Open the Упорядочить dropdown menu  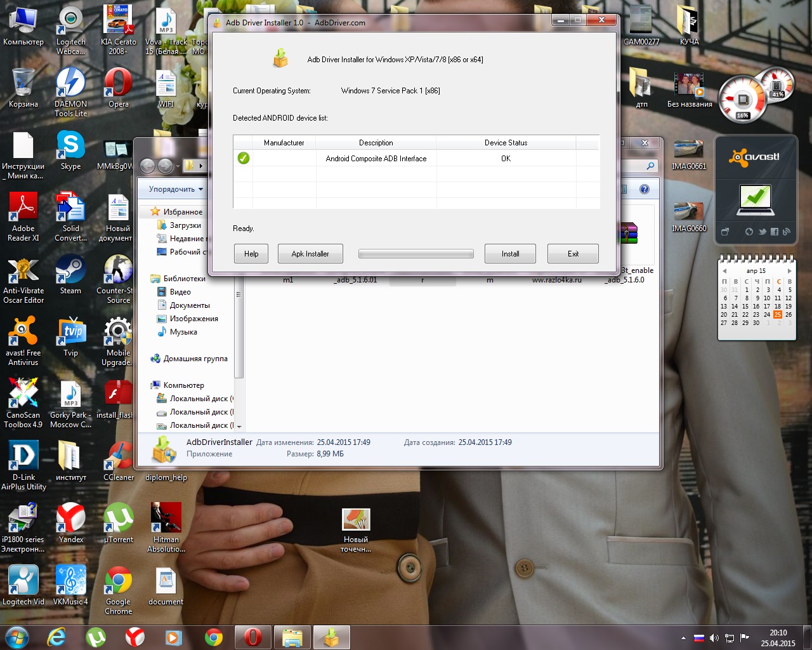point(176,189)
